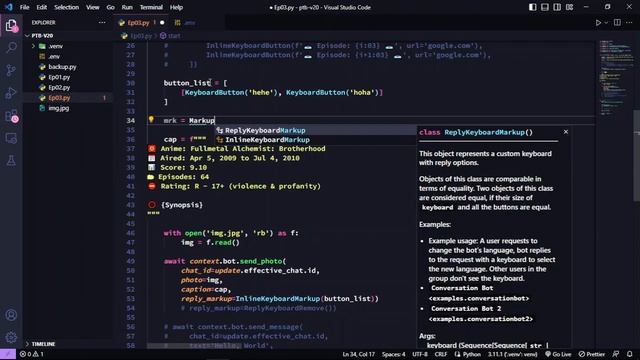Open editor More Actions ellipsis
Image resolution: width=640 pixels, height=360 pixels.
tap(629, 23)
